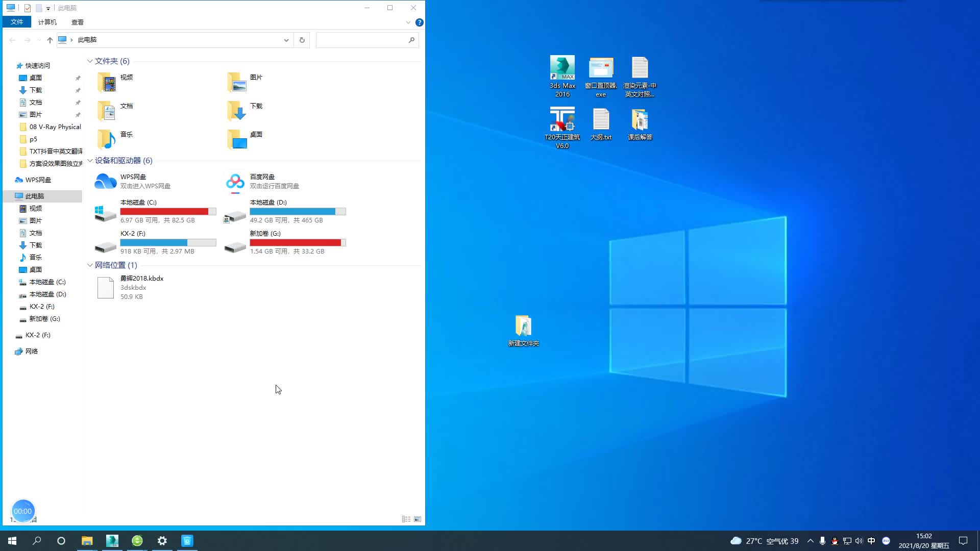Switch to details view in status bar
This screenshot has height=551, width=980.
(407, 519)
